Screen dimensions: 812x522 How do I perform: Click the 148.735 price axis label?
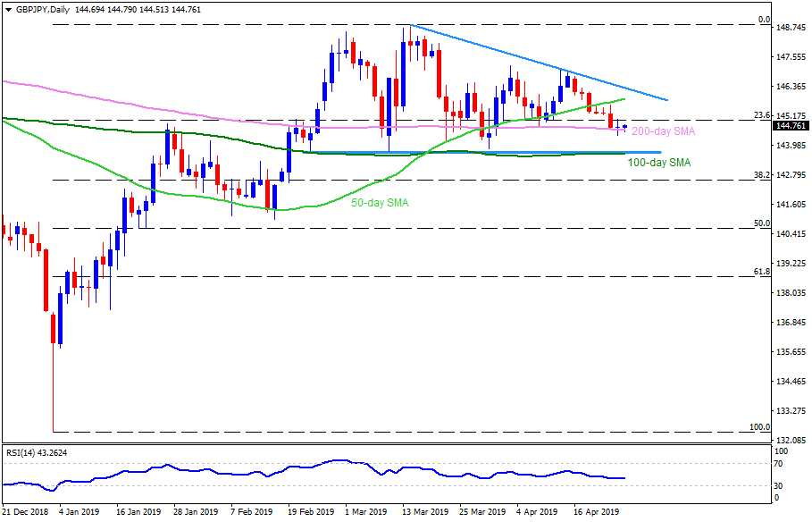coord(791,28)
